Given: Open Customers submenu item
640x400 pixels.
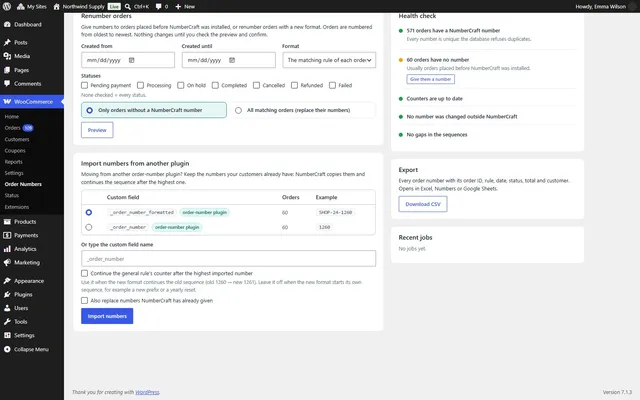Looking at the screenshot, I should coord(17,140).
